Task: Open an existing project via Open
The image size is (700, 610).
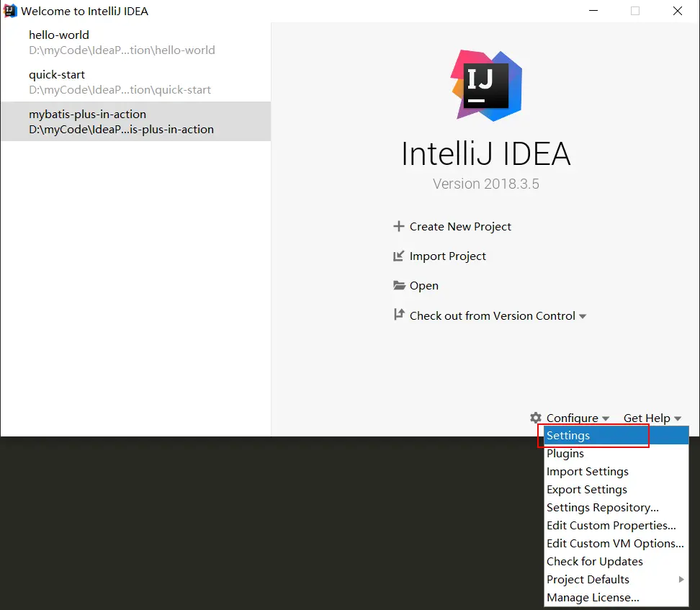Action: [423, 286]
